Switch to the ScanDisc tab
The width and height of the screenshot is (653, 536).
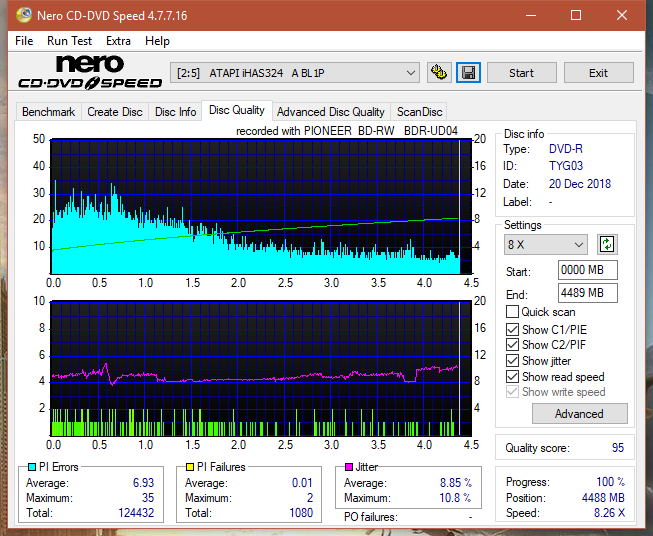pyautogui.click(x=419, y=112)
